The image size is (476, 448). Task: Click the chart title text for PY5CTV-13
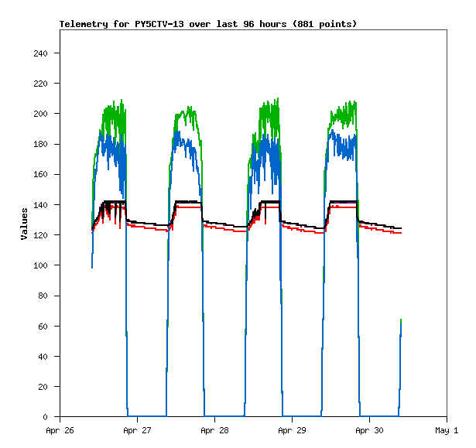click(x=208, y=24)
